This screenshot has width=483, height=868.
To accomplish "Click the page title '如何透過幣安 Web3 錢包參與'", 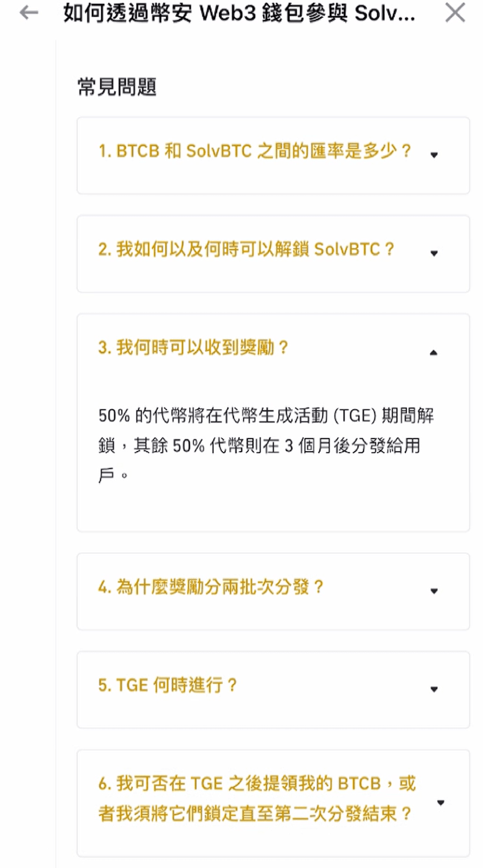I will pyautogui.click(x=239, y=13).
